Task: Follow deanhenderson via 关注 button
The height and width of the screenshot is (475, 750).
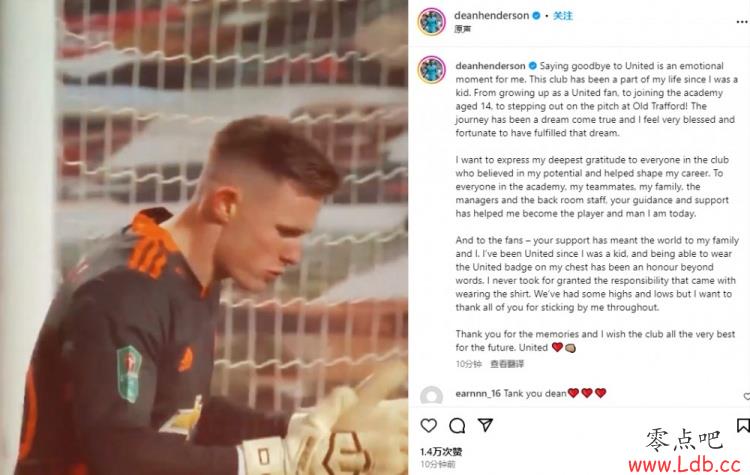Action: 562,15
